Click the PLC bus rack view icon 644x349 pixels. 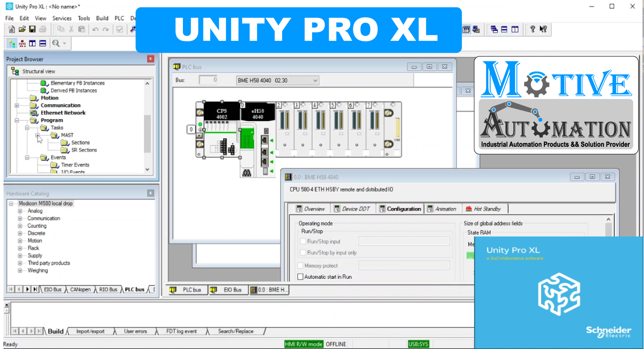point(187,289)
